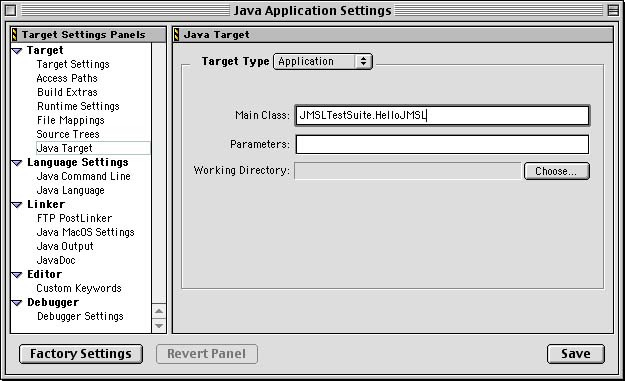Click the Language Settings heading
This screenshot has width=625, height=381.
pyautogui.click(x=78, y=162)
